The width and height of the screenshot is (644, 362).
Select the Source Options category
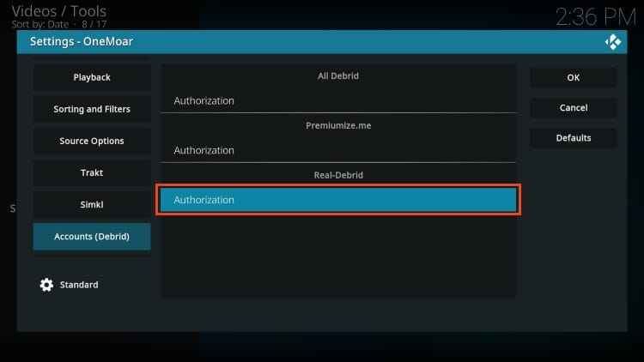[92, 141]
